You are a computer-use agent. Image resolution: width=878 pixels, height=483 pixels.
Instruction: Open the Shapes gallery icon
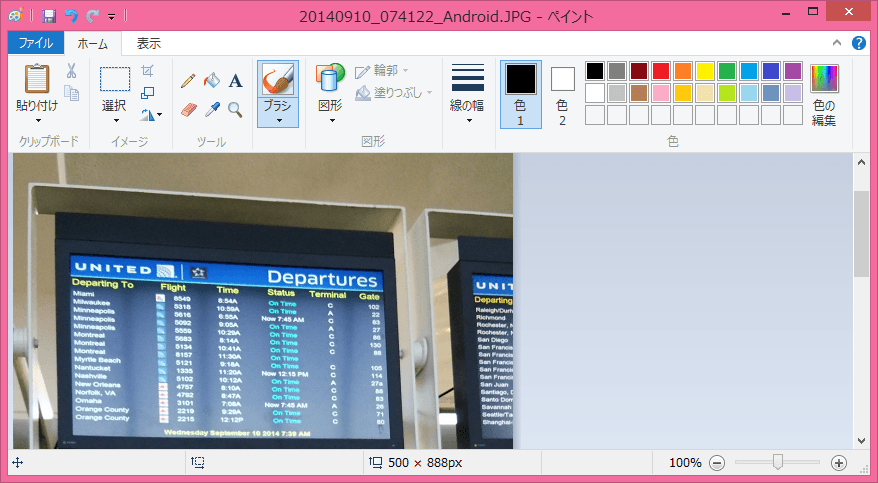coord(330,78)
